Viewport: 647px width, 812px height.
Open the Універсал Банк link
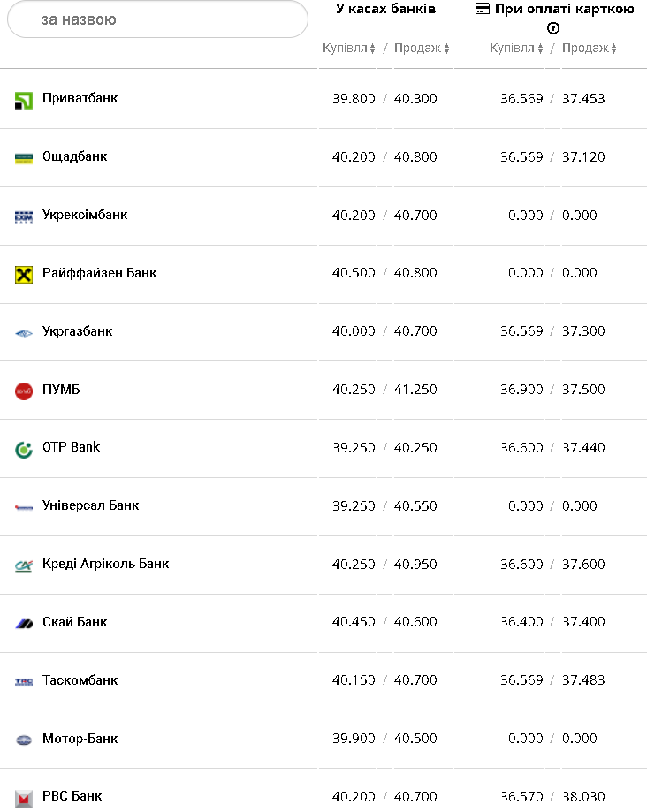pos(91,506)
